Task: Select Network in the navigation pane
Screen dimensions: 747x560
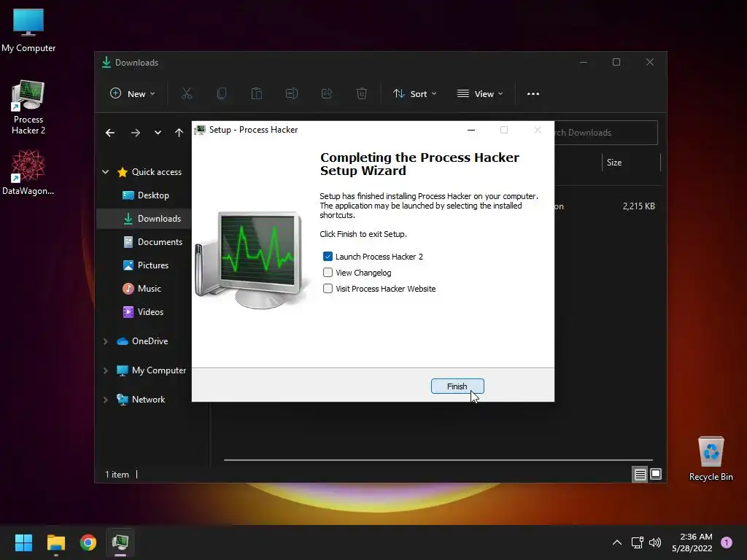Action: click(x=141, y=400)
